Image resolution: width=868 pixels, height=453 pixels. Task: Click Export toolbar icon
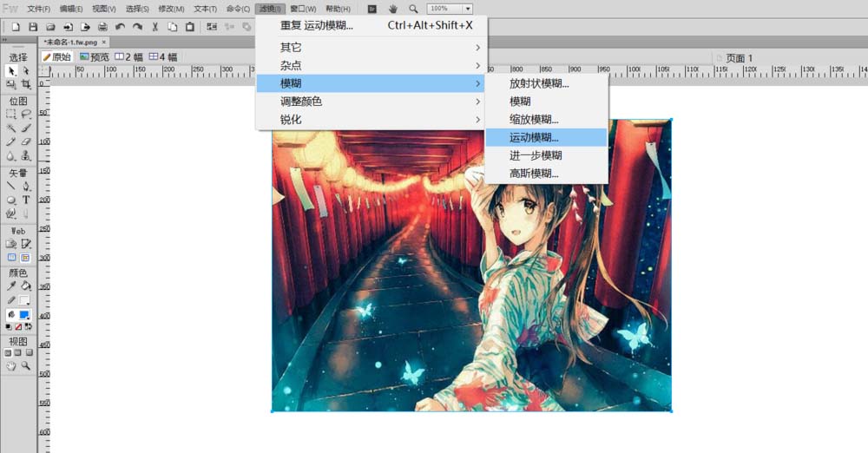(x=85, y=27)
